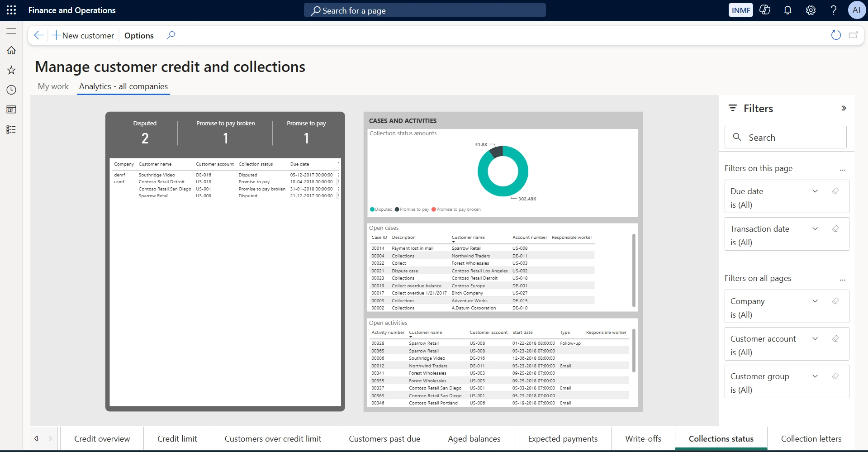Image resolution: width=868 pixels, height=452 pixels.
Task: Expand the Transaction date filter card
Action: [x=815, y=228]
